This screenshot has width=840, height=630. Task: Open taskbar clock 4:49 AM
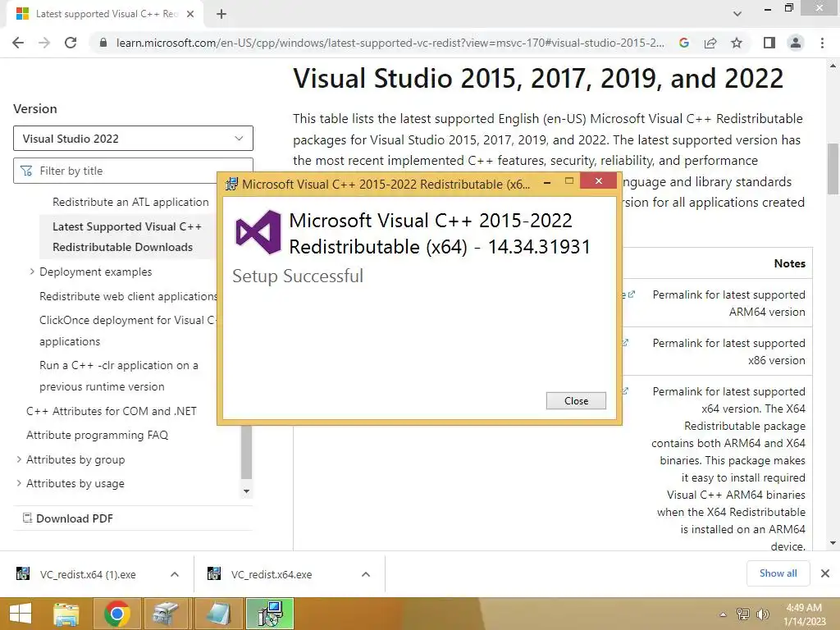804,614
